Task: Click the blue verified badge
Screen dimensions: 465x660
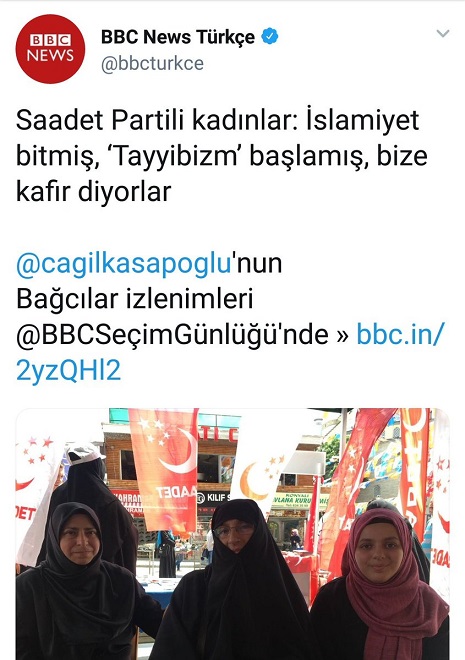Action: tap(270, 37)
